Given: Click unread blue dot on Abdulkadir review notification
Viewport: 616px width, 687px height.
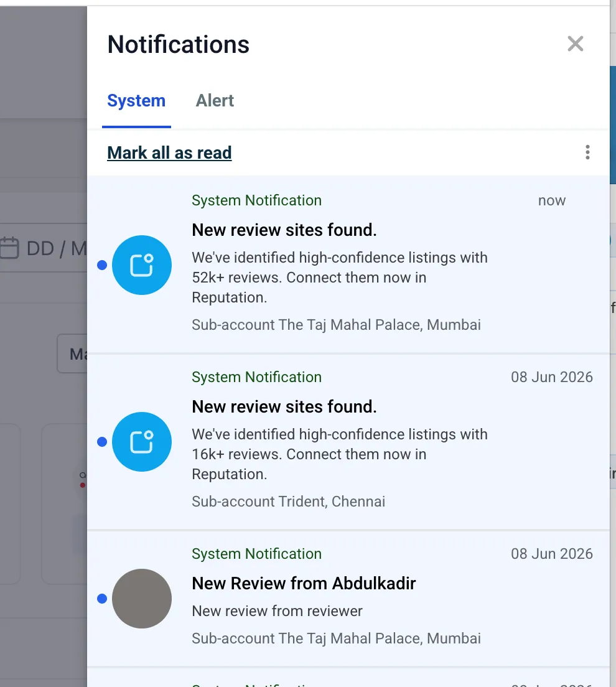Looking at the screenshot, I should click(102, 599).
